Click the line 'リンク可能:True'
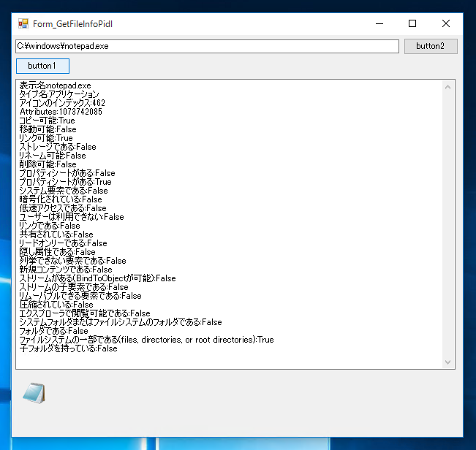The height and width of the screenshot is (450, 476). point(46,138)
